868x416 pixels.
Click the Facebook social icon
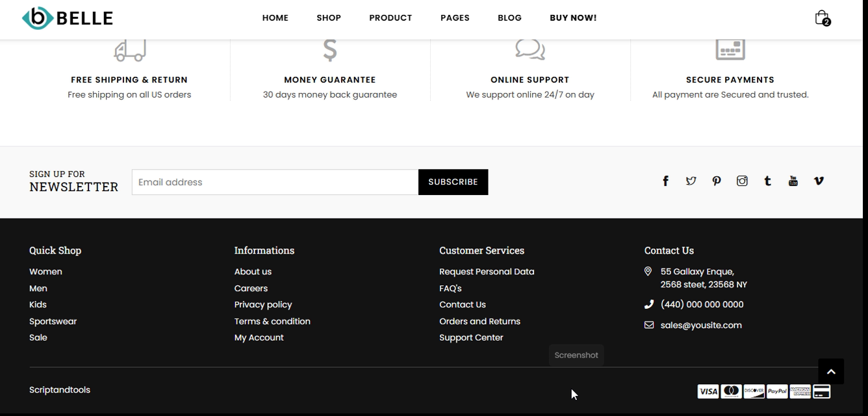pyautogui.click(x=665, y=181)
